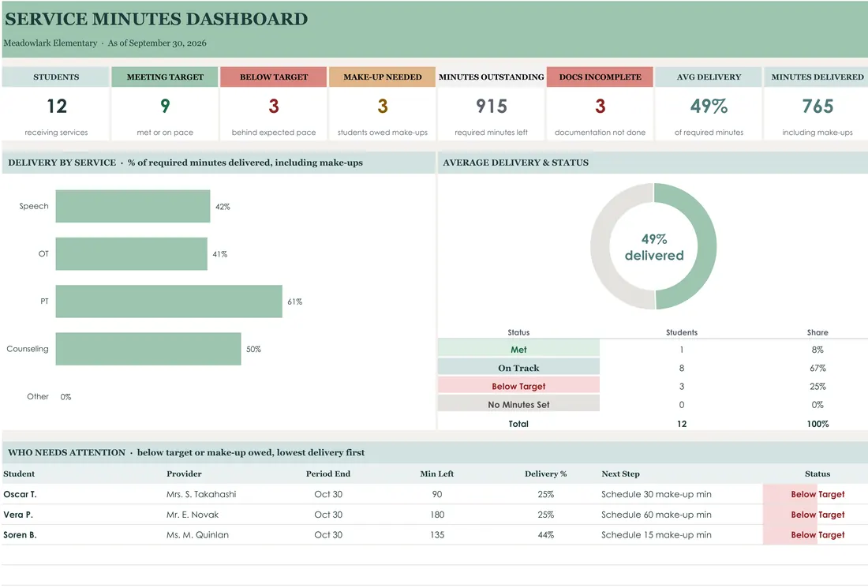Click the 180 minutes left for Vera P.
868x588 pixels.
[437, 515]
